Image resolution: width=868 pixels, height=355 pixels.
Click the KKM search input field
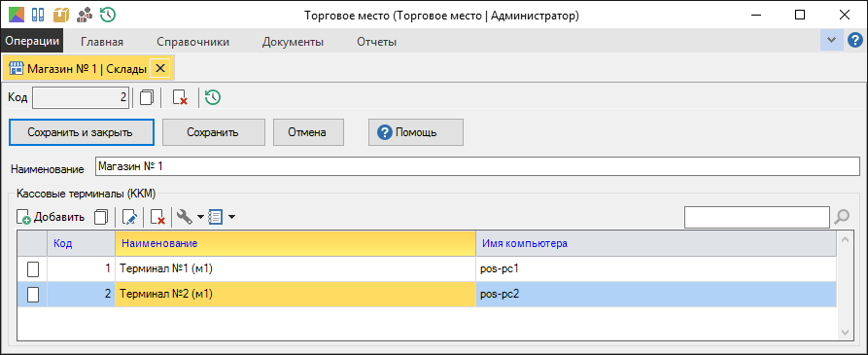(757, 217)
